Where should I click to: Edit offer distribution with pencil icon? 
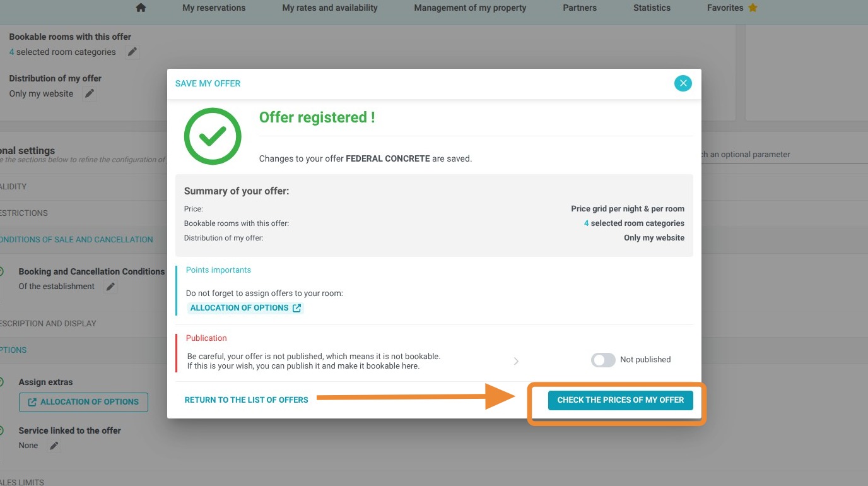(90, 94)
